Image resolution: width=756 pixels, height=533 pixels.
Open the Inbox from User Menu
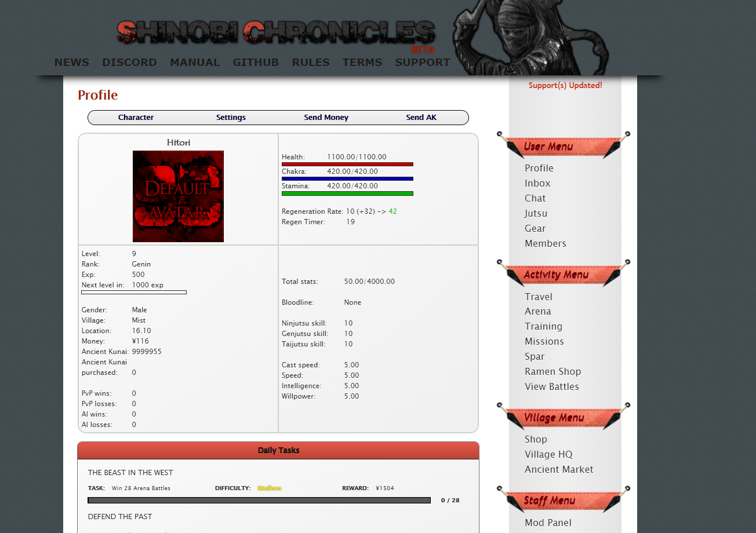[x=537, y=183]
